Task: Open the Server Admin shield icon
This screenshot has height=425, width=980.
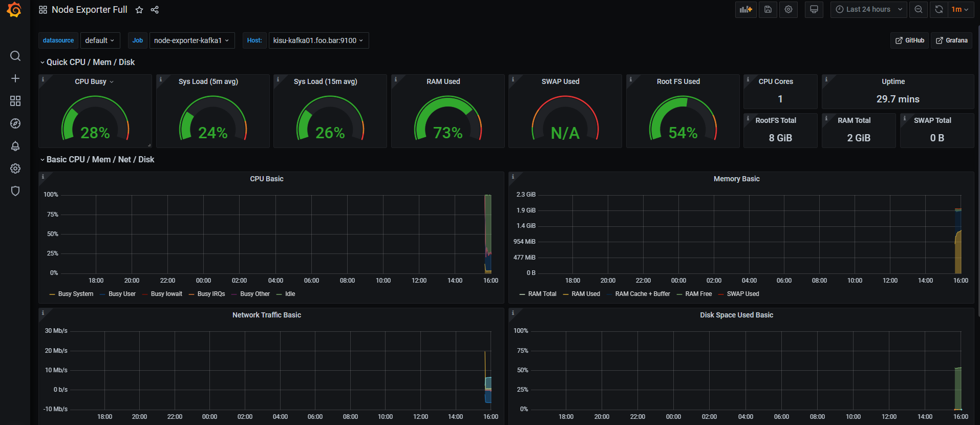Action: coord(15,191)
